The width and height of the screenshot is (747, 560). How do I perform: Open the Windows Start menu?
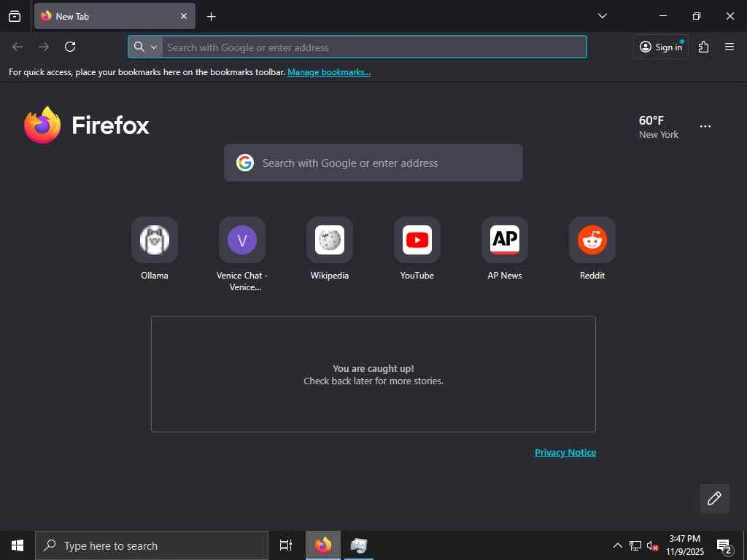18,545
